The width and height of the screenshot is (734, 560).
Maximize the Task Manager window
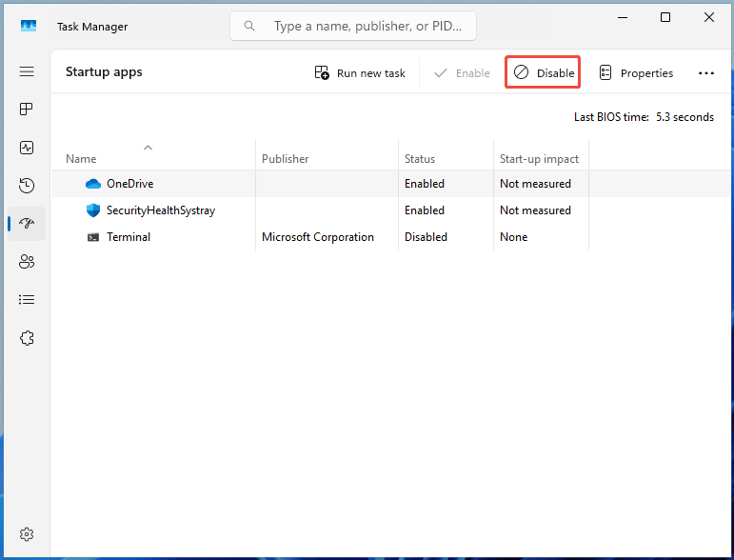[665, 17]
